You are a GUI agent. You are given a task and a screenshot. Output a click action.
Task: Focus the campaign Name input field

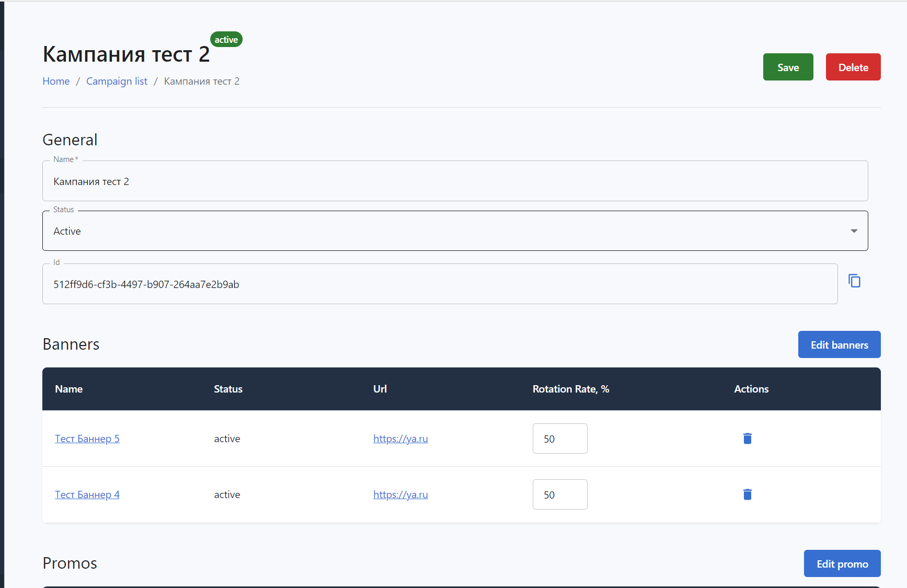click(x=454, y=181)
